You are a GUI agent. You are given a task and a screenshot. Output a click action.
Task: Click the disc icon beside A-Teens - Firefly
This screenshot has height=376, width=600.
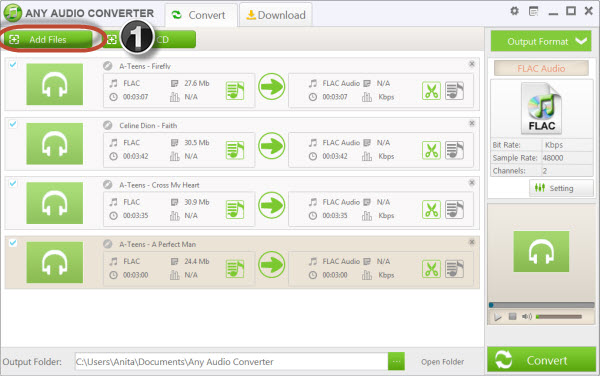[x=108, y=66]
